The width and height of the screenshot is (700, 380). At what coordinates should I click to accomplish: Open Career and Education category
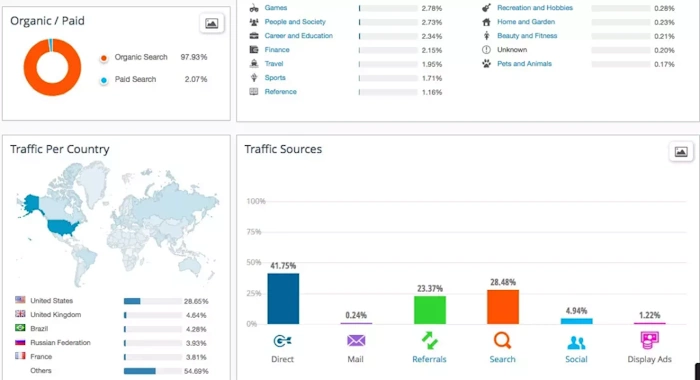coord(298,36)
